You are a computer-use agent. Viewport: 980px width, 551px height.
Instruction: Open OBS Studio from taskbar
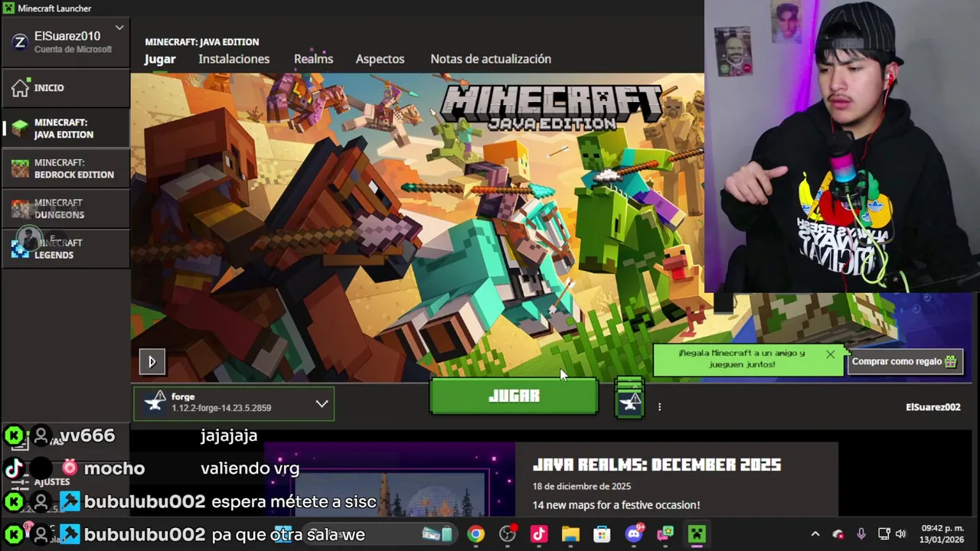(508, 534)
